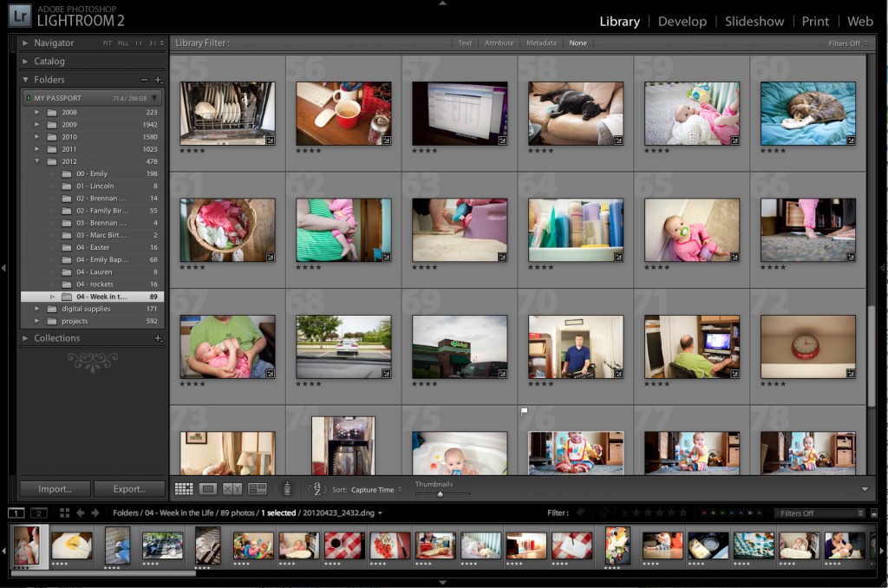
Task: Click the Export button
Action: [129, 488]
